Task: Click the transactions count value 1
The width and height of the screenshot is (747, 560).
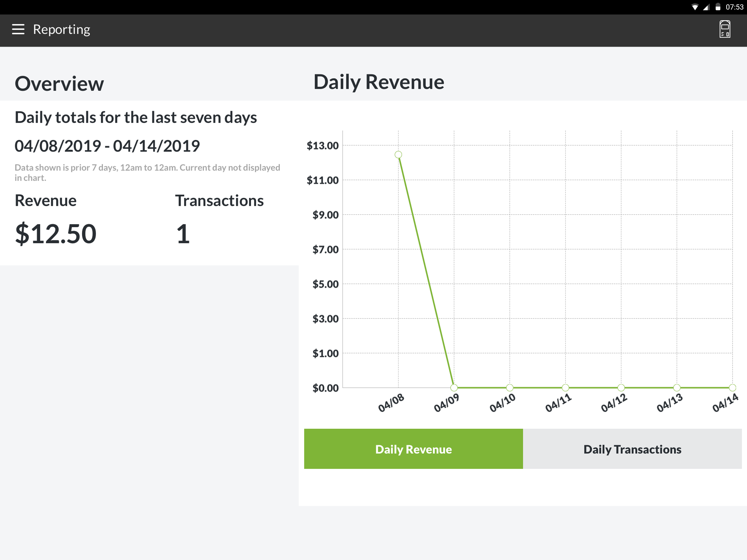Action: 183,234
